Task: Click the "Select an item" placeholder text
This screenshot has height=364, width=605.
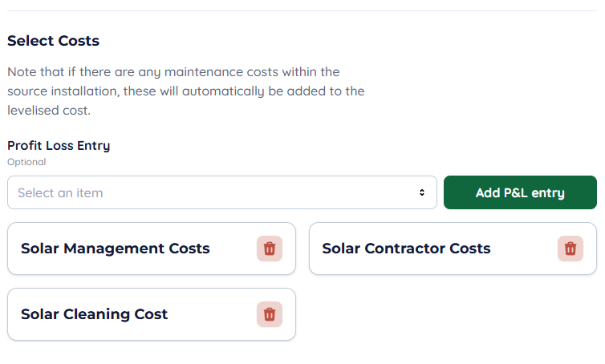Action: (x=60, y=192)
